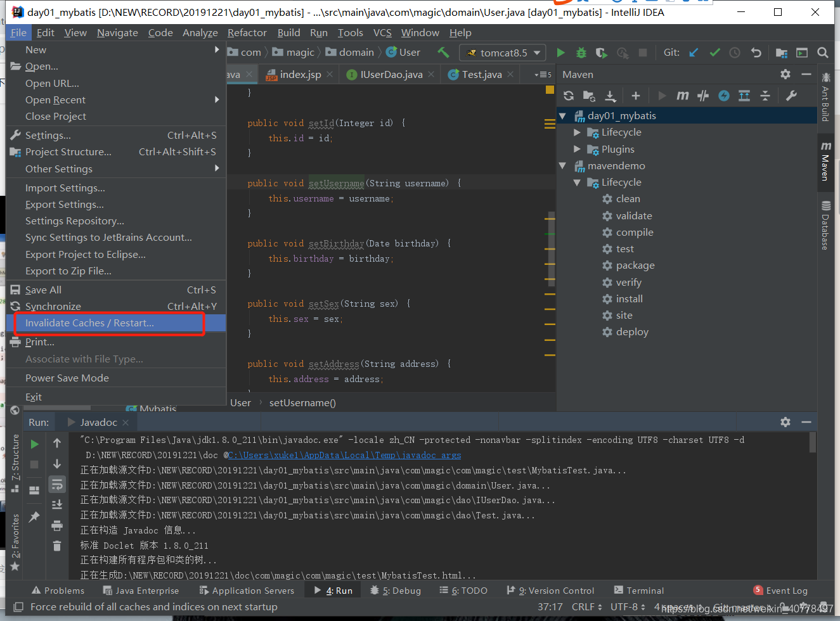Revert changes with the Git rollback icon

click(756, 53)
